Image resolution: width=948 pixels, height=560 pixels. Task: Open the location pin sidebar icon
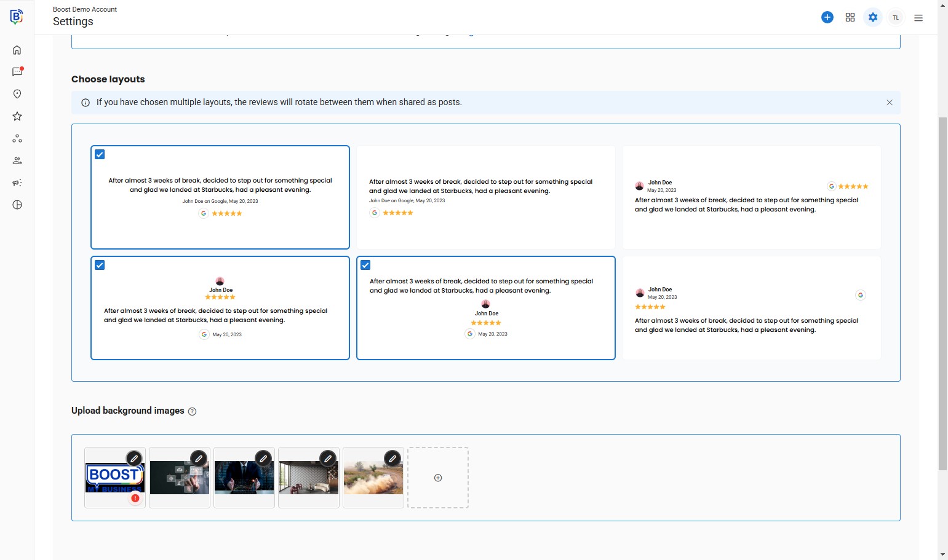point(17,94)
